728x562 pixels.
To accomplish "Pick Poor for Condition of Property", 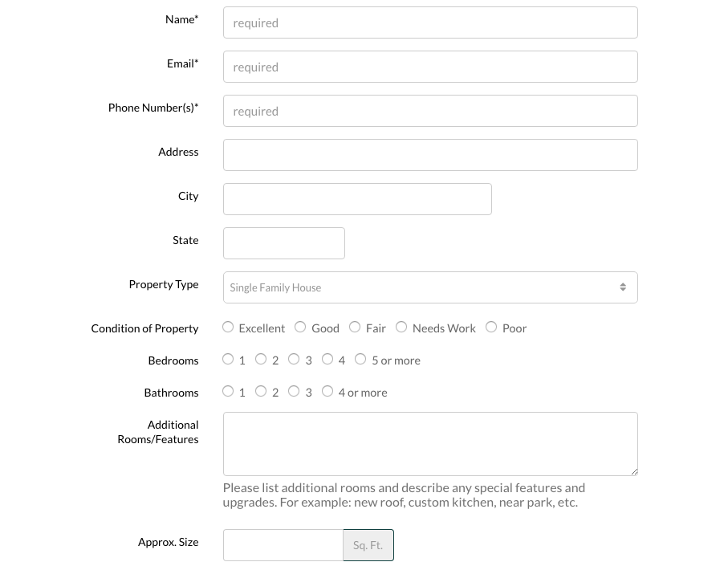I will 491,327.
